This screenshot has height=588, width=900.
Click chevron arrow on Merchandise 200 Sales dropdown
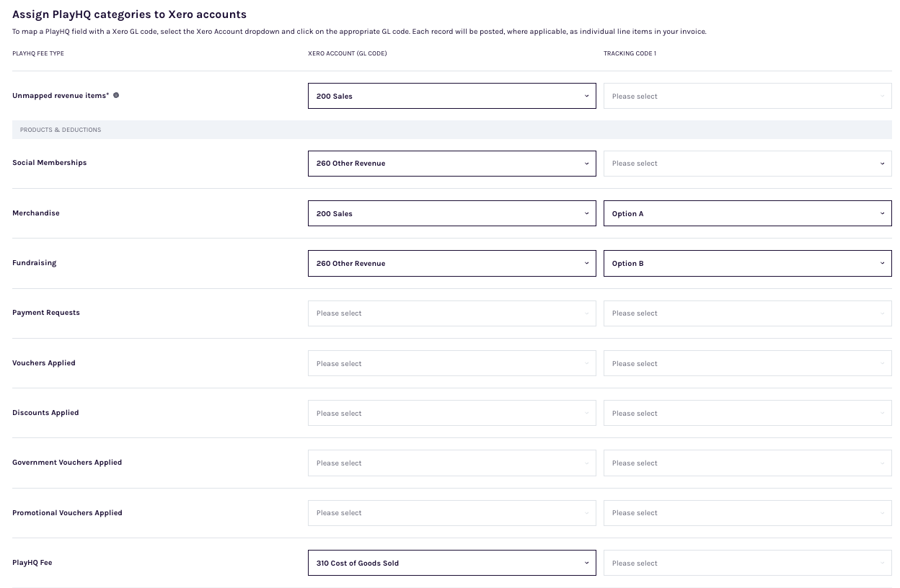[x=586, y=213]
